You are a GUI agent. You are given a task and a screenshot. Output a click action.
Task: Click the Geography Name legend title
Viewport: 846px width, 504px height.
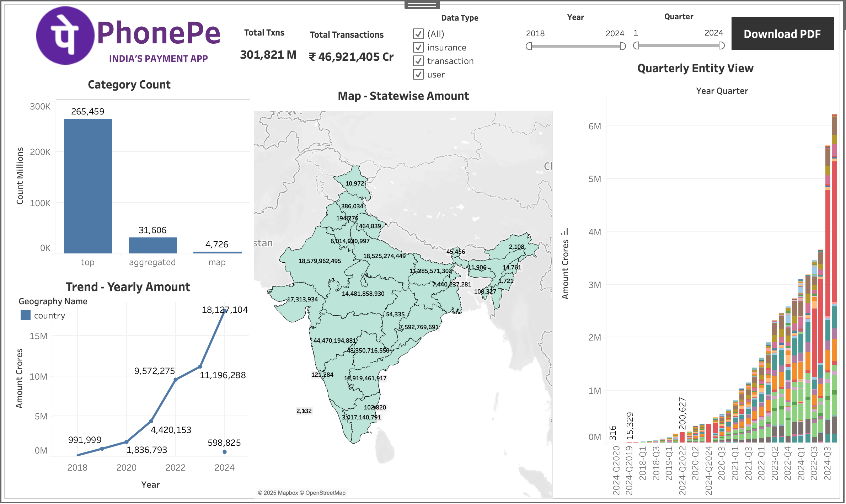pyautogui.click(x=53, y=301)
